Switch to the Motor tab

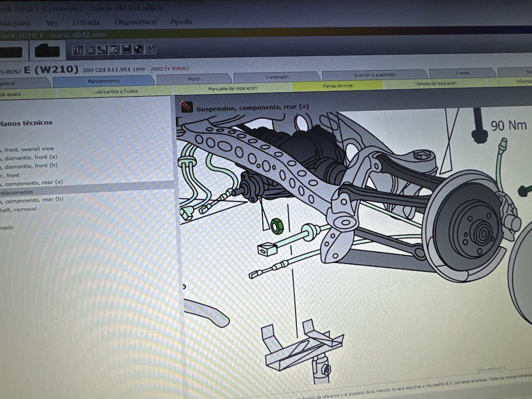pyautogui.click(x=193, y=79)
